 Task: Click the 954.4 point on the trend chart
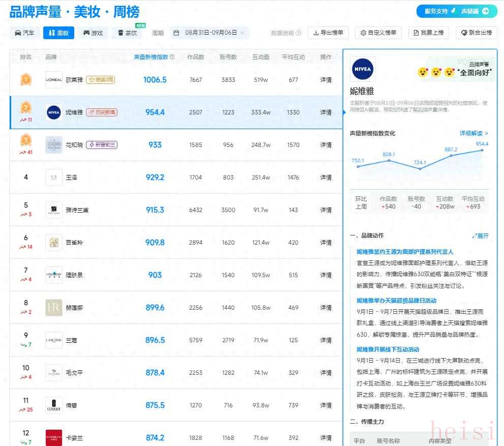click(482, 151)
